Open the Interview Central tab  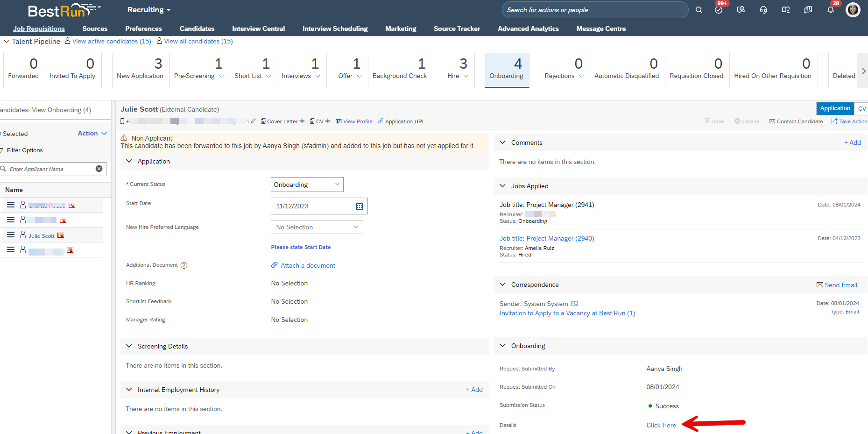tap(259, 28)
